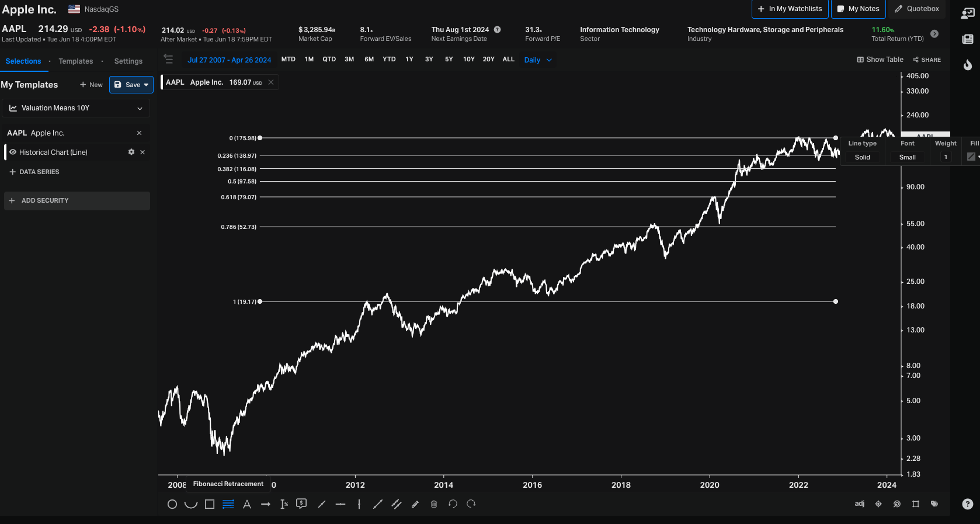The height and width of the screenshot is (524, 980).
Task: Switch to the Settings tab
Action: (x=128, y=61)
